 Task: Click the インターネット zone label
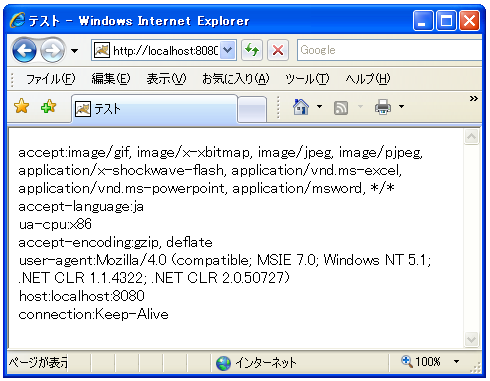[x=266, y=363]
